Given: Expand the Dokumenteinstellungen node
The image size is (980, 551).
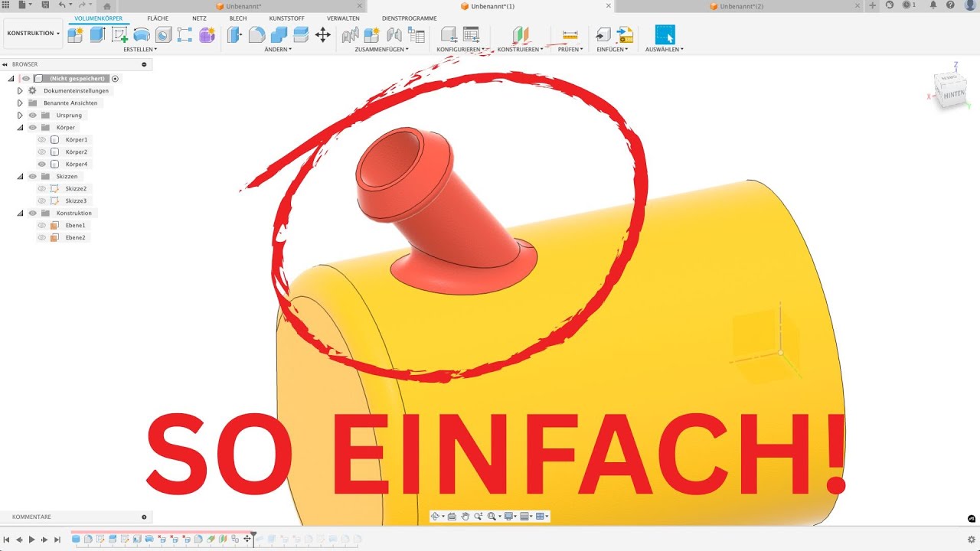Looking at the screenshot, I should click(x=21, y=90).
